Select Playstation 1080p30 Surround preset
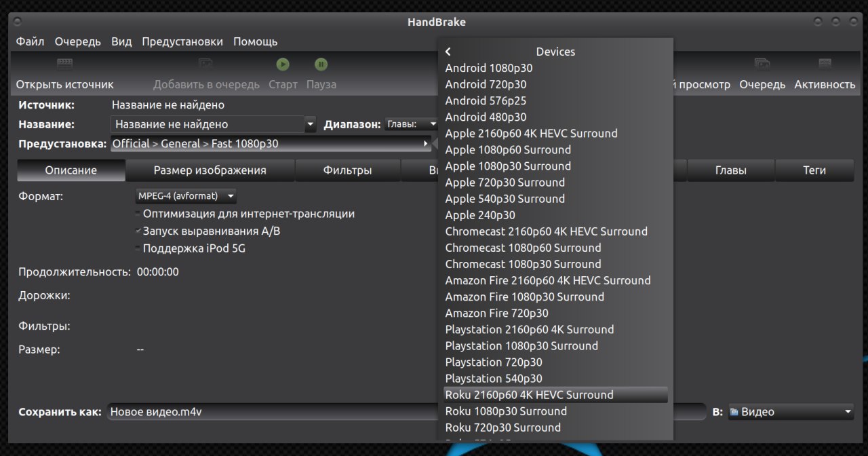Image resolution: width=868 pixels, height=456 pixels. click(x=555, y=345)
